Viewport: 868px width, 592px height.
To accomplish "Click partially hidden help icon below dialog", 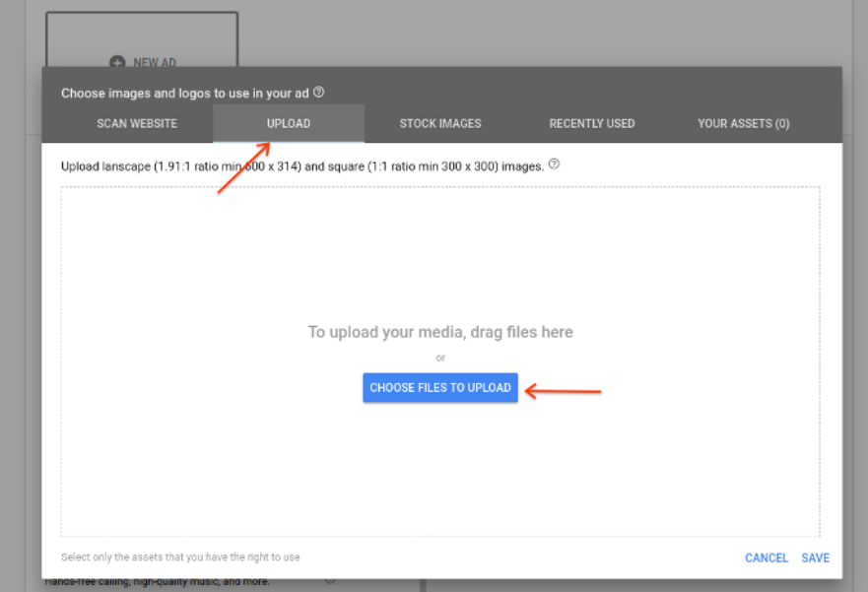I will (329, 580).
